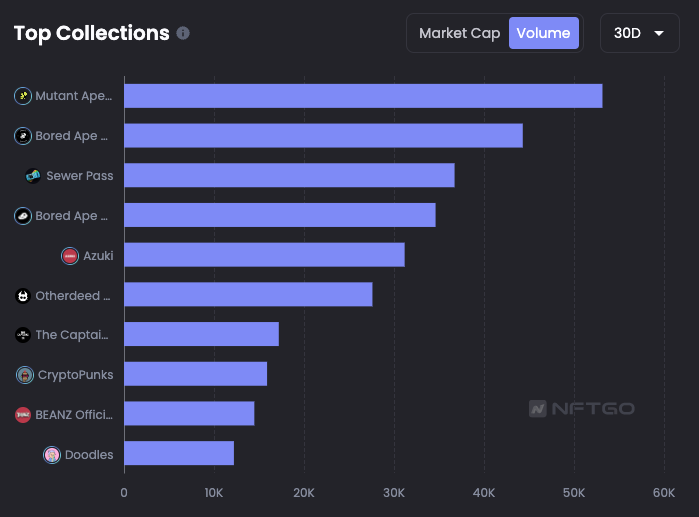The height and width of the screenshot is (517, 699).
Task: Select the Volume toggle option
Action: tap(543, 33)
